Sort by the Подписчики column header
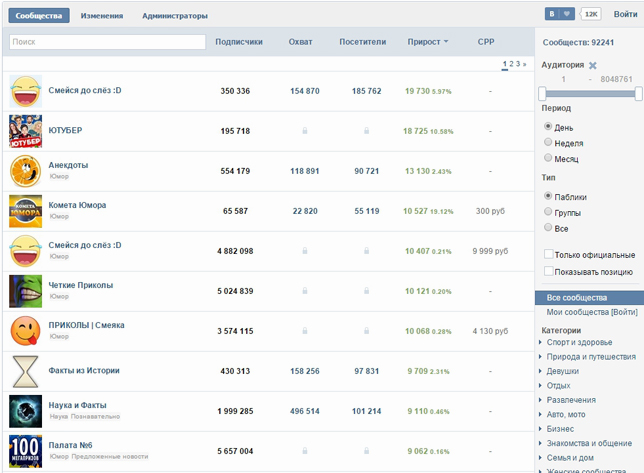 point(239,42)
